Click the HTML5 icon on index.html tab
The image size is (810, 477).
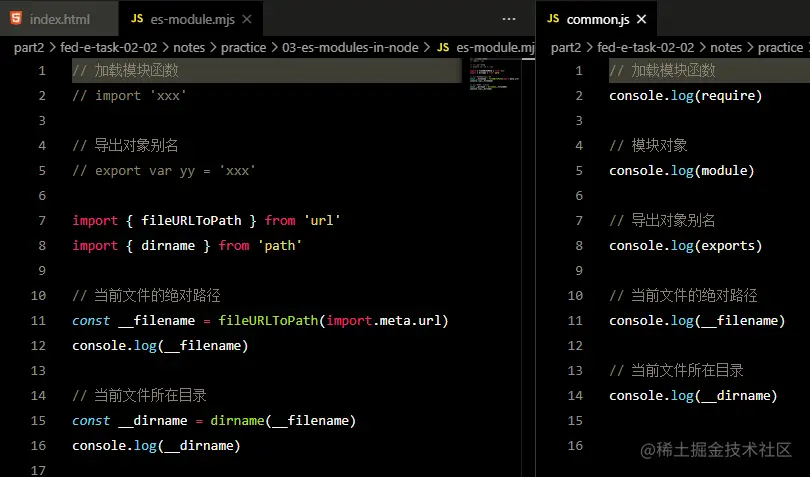click(16, 18)
